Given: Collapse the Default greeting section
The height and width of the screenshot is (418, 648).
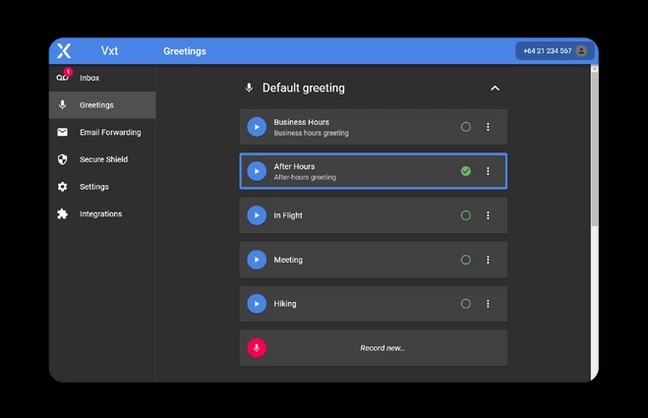Looking at the screenshot, I should (x=494, y=88).
